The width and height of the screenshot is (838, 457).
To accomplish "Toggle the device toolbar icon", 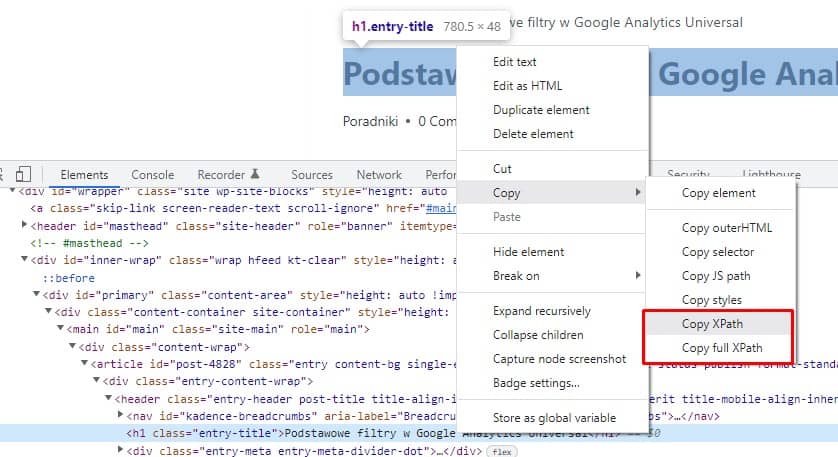I will pos(24,174).
